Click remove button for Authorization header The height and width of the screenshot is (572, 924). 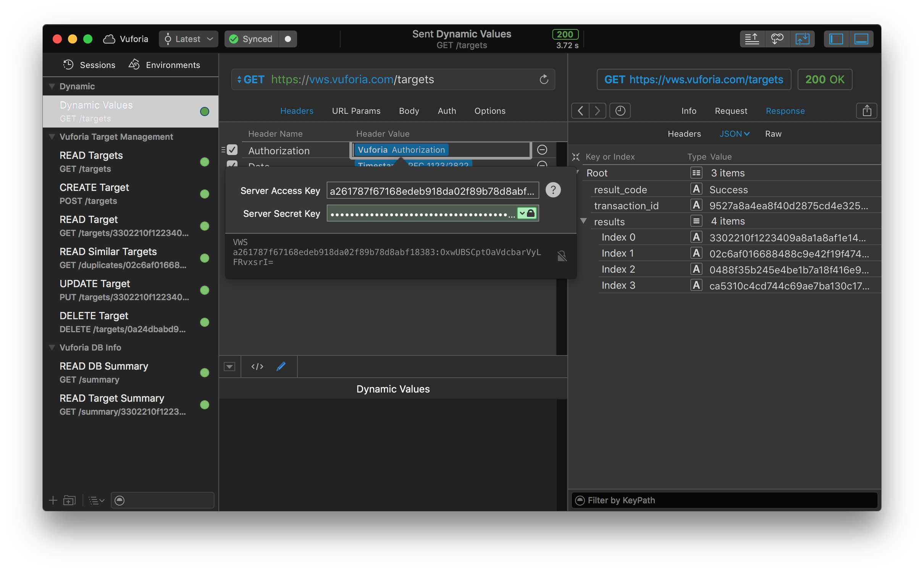tap(542, 150)
